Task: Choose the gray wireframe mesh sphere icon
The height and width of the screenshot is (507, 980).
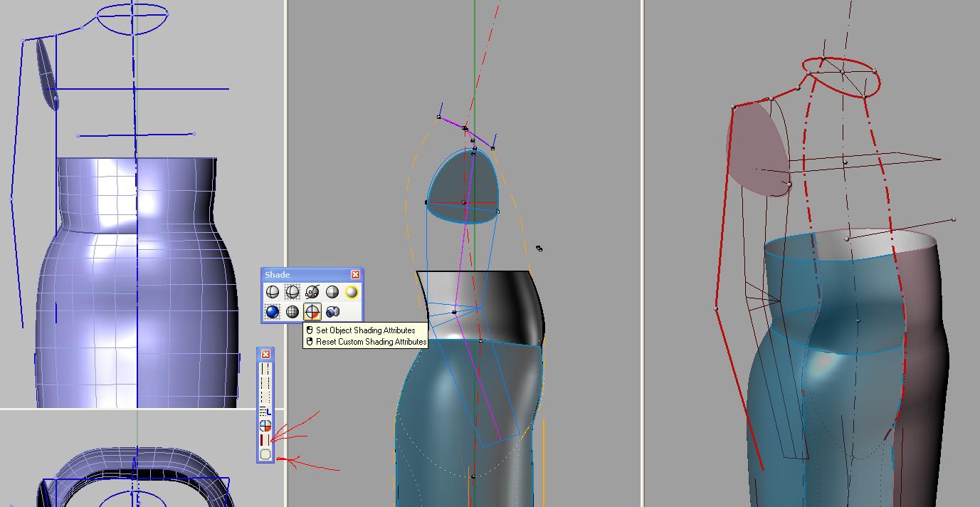Action: click(293, 312)
